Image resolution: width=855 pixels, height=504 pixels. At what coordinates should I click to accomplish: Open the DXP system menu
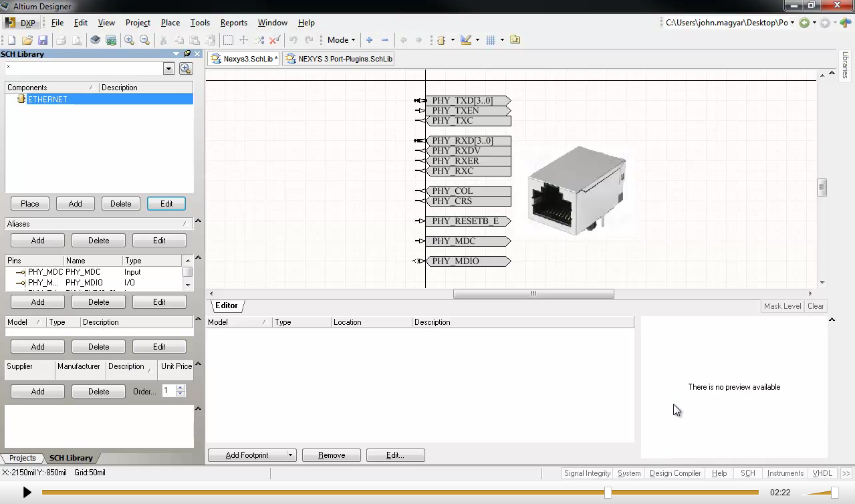pyautogui.click(x=20, y=23)
